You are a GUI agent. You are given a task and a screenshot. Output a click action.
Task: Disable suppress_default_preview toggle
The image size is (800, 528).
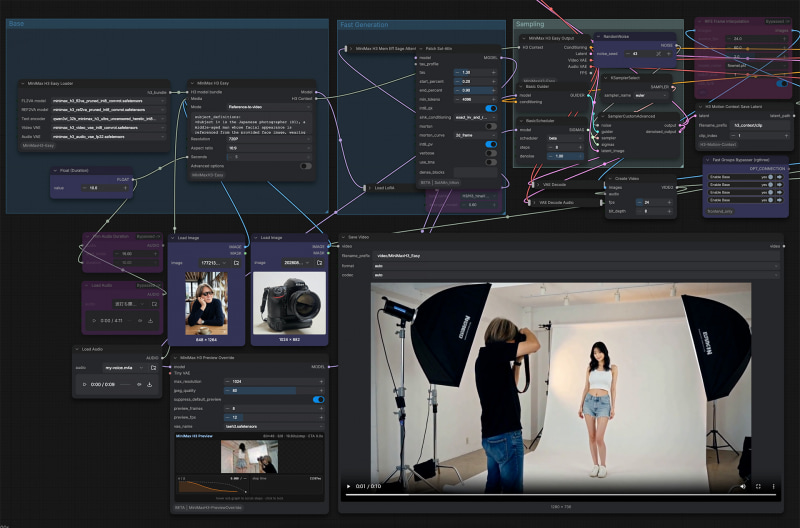318,399
